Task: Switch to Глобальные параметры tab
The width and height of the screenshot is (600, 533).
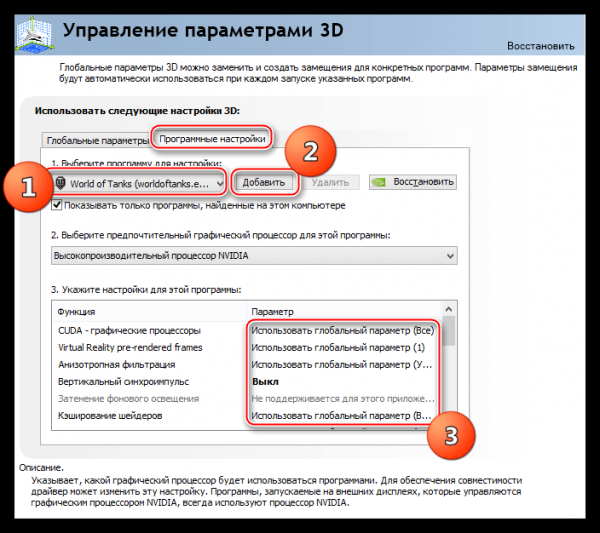Action: (97, 141)
